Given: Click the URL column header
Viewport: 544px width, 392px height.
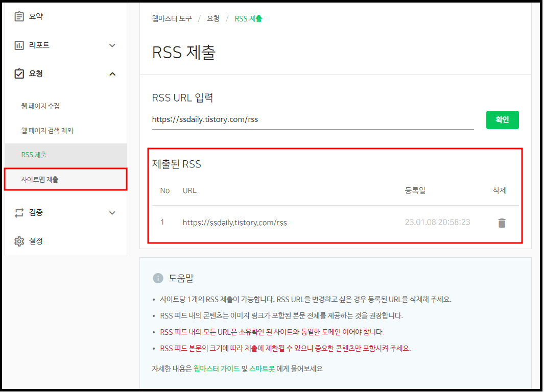Looking at the screenshot, I should coord(190,190).
